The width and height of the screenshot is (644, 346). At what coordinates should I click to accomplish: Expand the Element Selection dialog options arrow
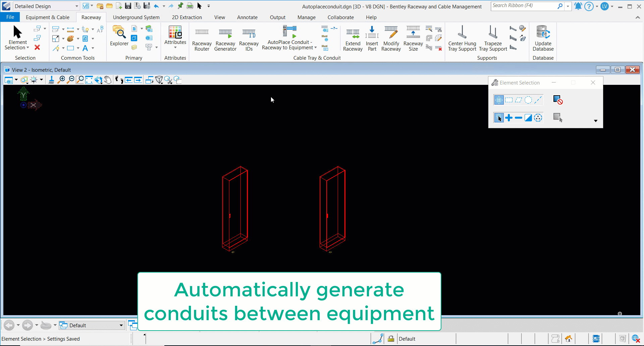coord(596,121)
